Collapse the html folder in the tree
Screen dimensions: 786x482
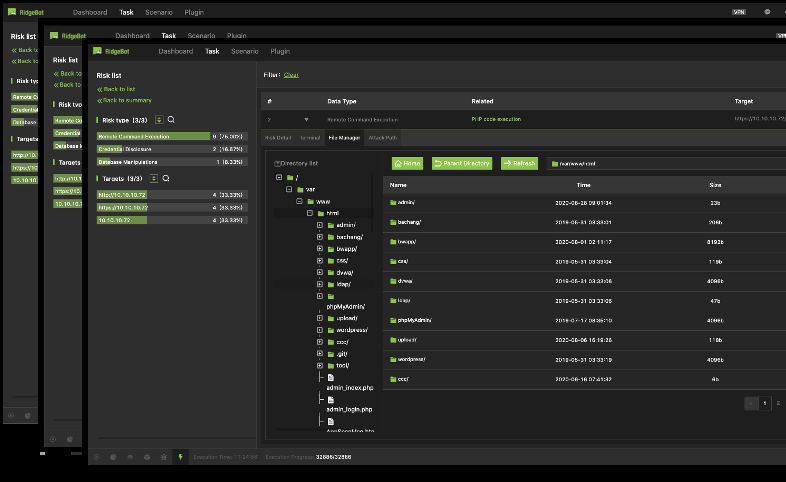[310, 213]
